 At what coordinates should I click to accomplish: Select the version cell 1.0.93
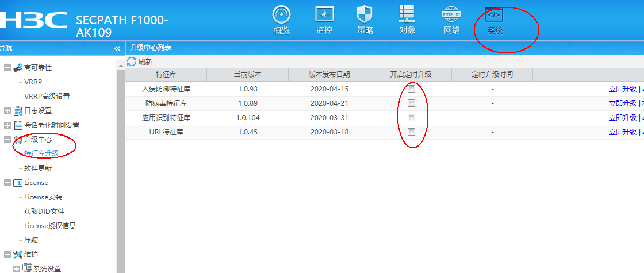coord(248,89)
